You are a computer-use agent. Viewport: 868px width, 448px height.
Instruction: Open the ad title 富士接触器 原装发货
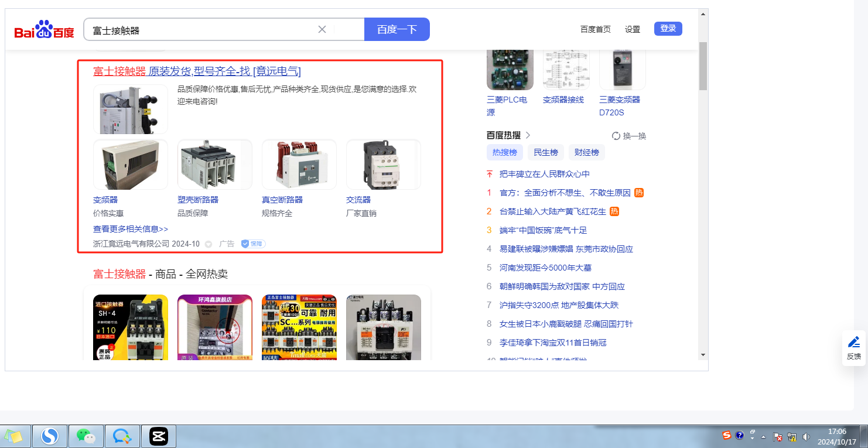197,71
